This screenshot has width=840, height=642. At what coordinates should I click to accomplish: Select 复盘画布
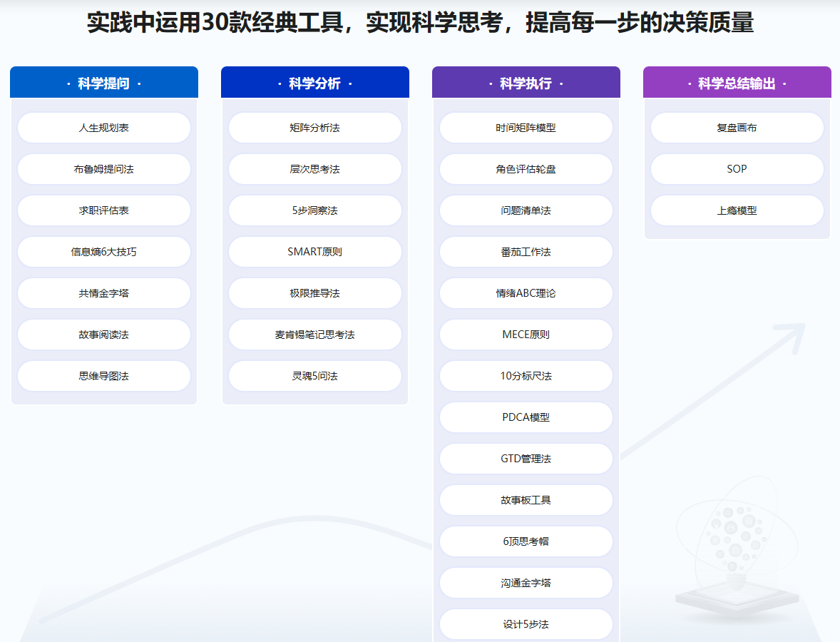pos(737,128)
